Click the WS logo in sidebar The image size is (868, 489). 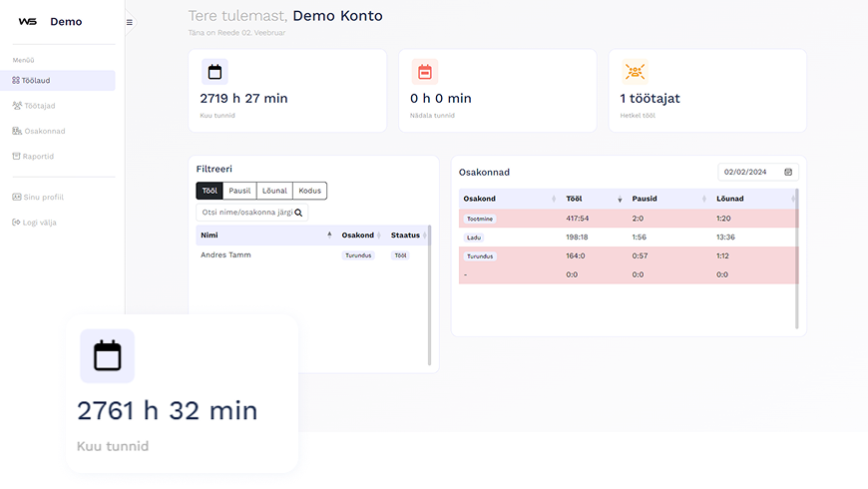click(x=27, y=22)
